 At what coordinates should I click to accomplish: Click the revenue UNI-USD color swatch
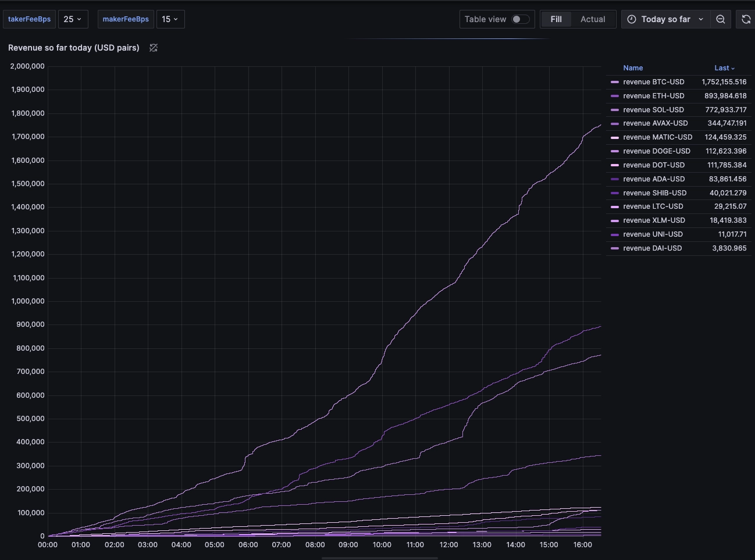pyautogui.click(x=615, y=234)
